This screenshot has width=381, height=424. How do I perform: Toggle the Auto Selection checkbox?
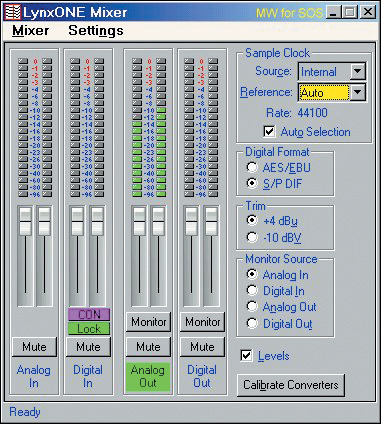pyautogui.click(x=269, y=131)
